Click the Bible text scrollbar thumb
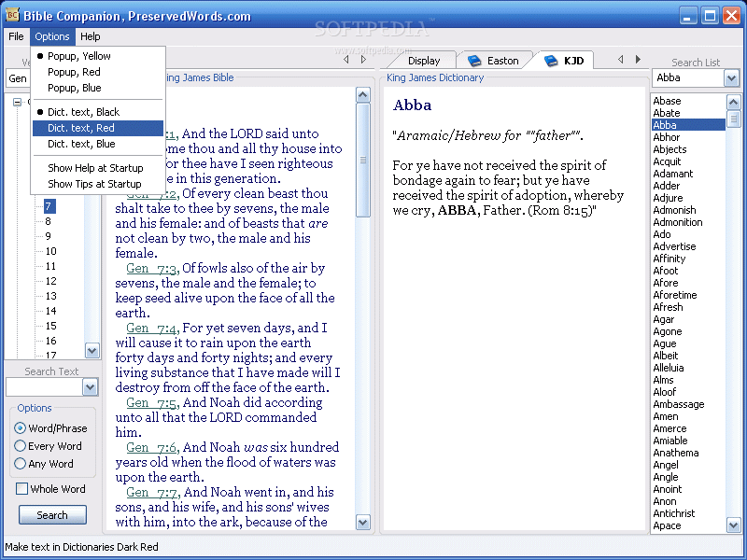This screenshot has height=560, width=747. coord(363,160)
